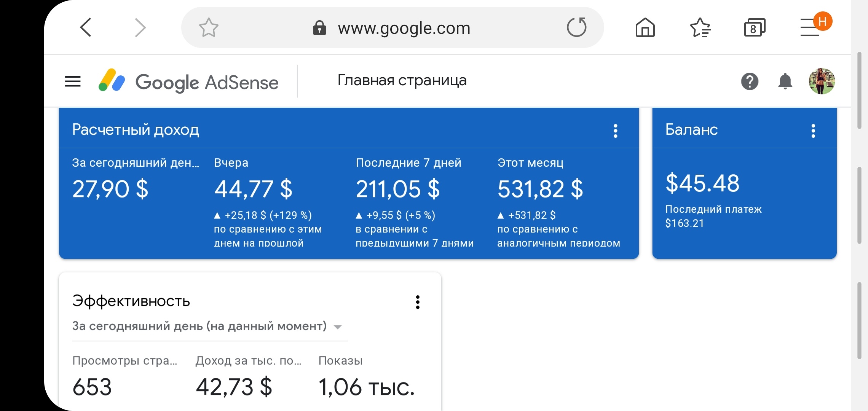Open options menu on Баланс card
Viewport: 868px width, 411px height.
pos(813,131)
